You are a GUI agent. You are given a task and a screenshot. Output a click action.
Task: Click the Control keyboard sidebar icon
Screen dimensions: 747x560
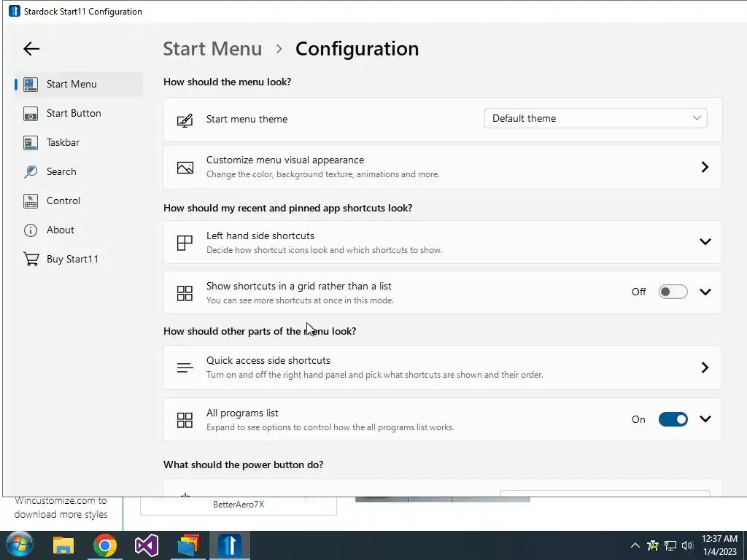(x=31, y=201)
